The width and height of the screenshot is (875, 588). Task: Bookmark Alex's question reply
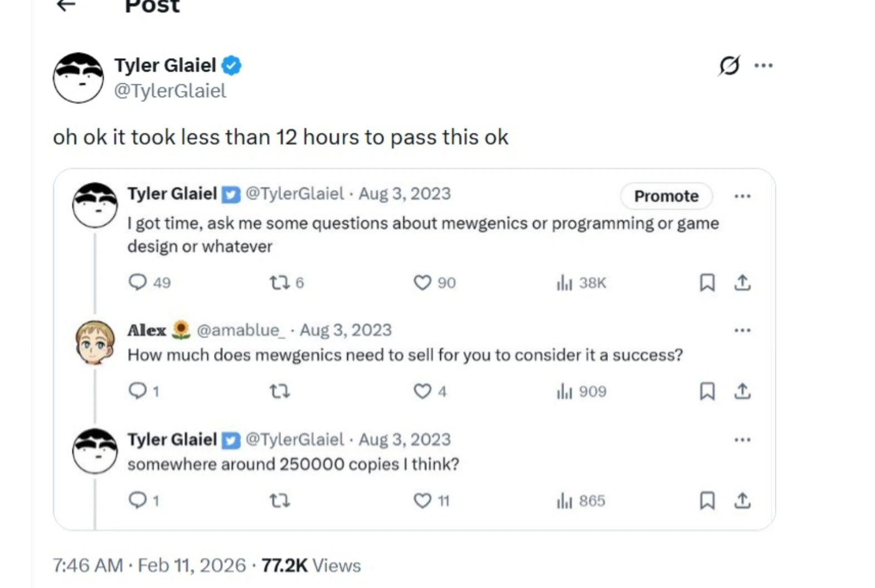pyautogui.click(x=707, y=391)
